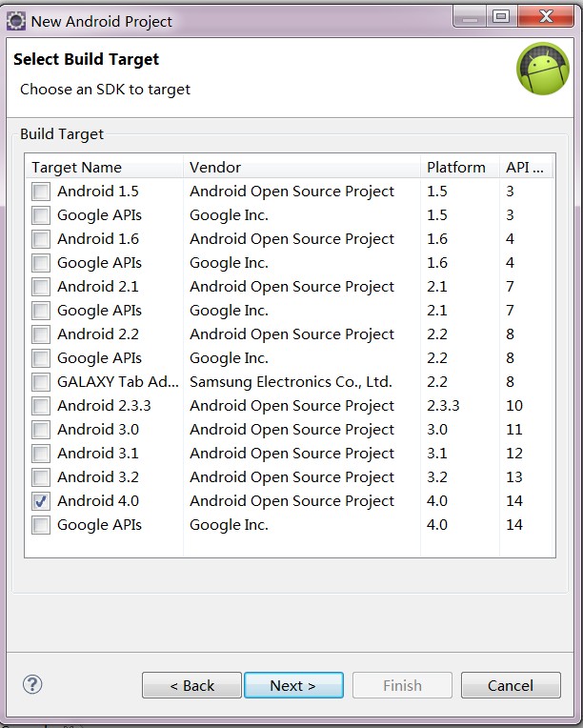
Task: Check the Android 2.1 target checkbox
Action: (x=41, y=287)
